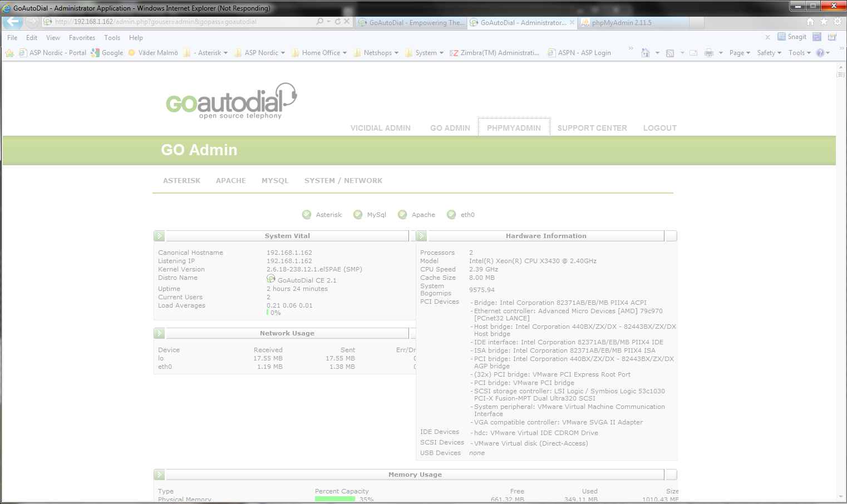Click the GoAutoDial logo

(x=232, y=101)
